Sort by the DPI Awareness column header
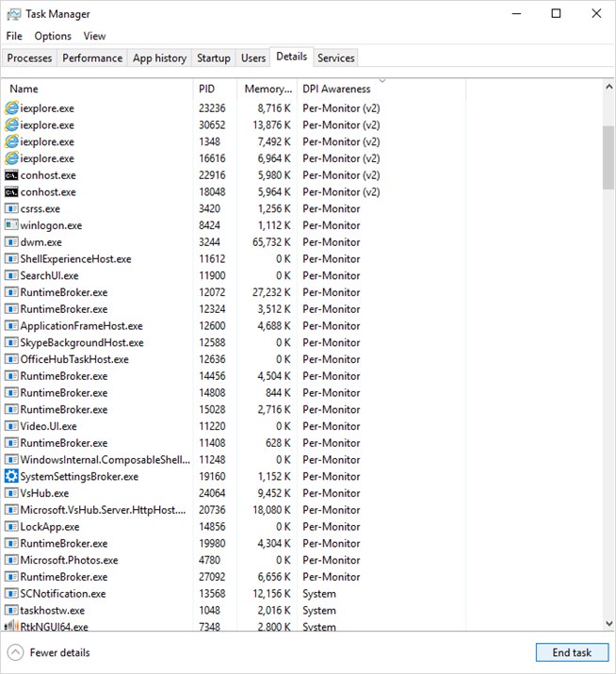616x674 pixels. 381,89
